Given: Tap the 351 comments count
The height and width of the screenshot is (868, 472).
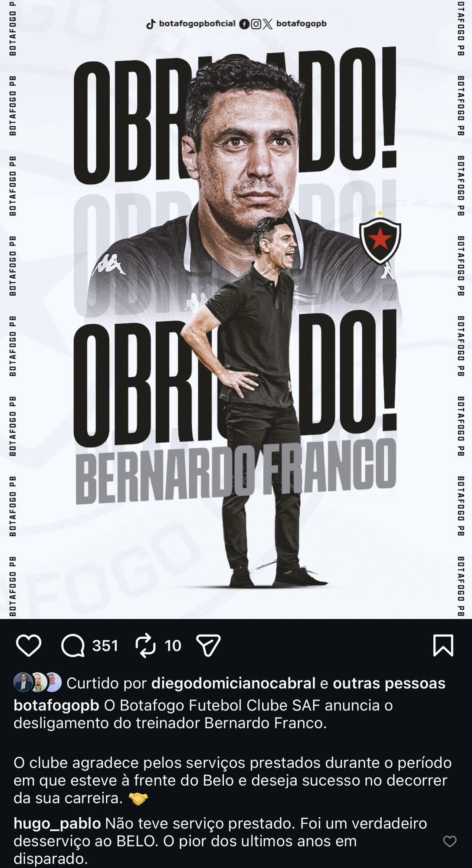Looking at the screenshot, I should pyautogui.click(x=105, y=646).
